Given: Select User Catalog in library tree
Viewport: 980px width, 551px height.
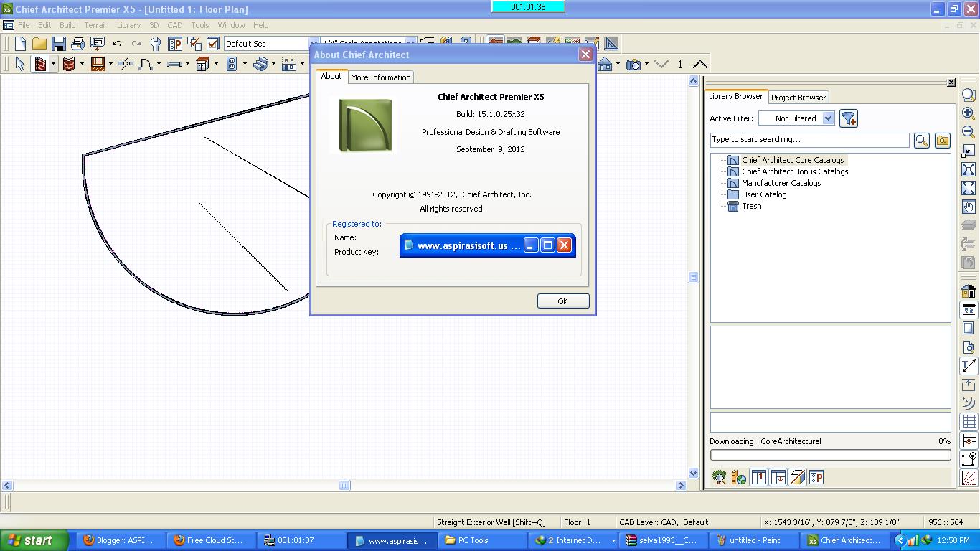Looking at the screenshot, I should (x=764, y=194).
